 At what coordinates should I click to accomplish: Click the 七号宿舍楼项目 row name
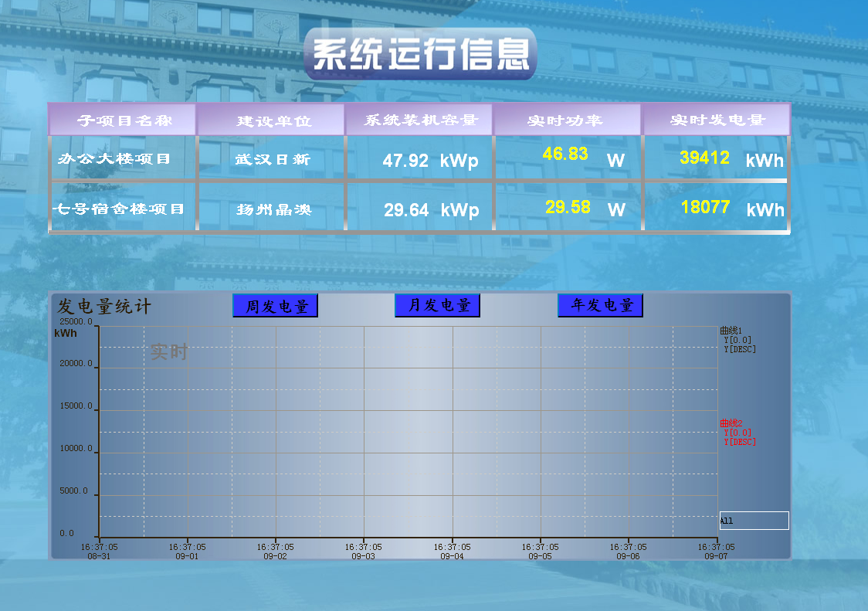click(x=118, y=209)
